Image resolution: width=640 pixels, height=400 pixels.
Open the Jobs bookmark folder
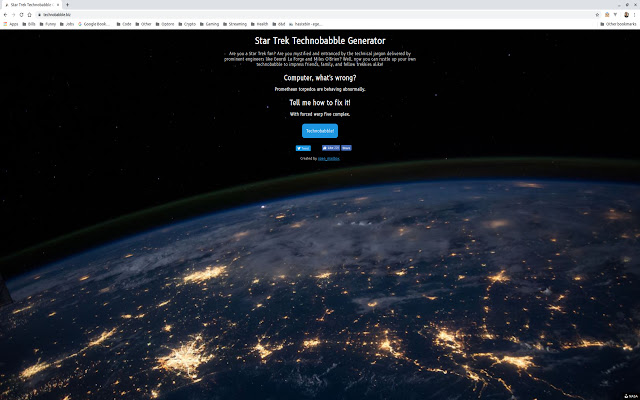[x=67, y=24]
